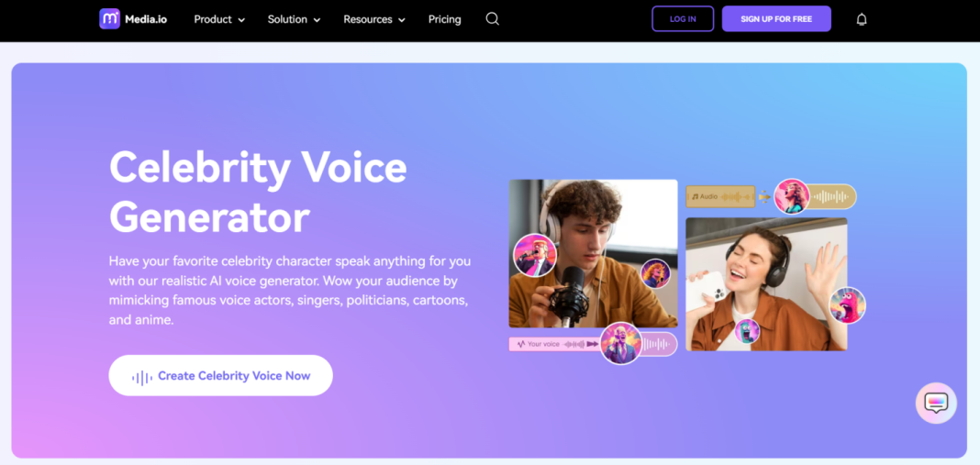Click the Your voice waveform bar
This screenshot has width=980, height=465.
coord(555,344)
